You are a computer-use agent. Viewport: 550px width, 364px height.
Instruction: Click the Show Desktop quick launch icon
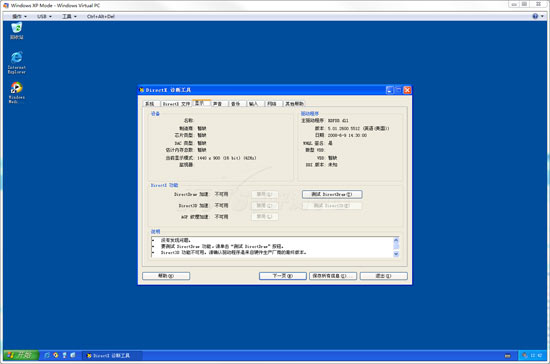[x=73, y=355]
